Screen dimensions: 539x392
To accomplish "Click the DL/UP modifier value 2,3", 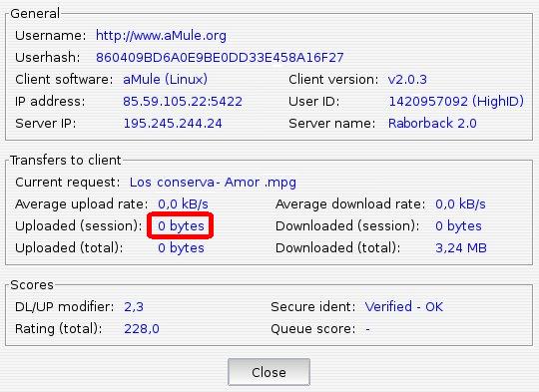I will [x=134, y=307].
